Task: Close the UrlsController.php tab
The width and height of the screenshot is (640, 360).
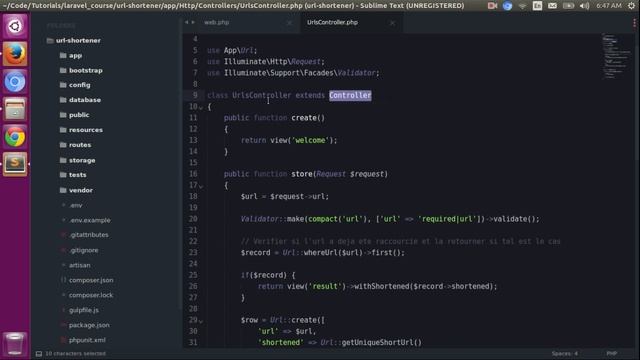Action: (x=392, y=23)
